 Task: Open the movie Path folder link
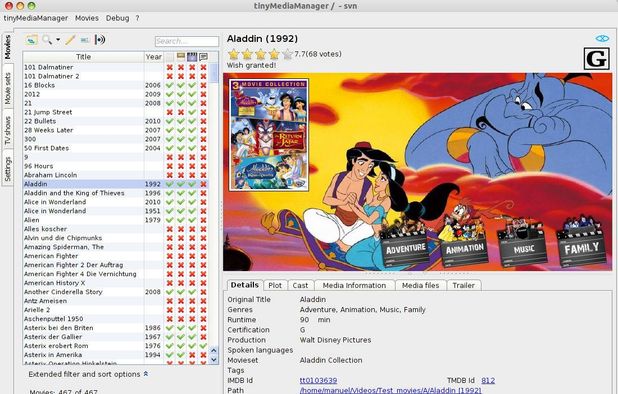391,390
